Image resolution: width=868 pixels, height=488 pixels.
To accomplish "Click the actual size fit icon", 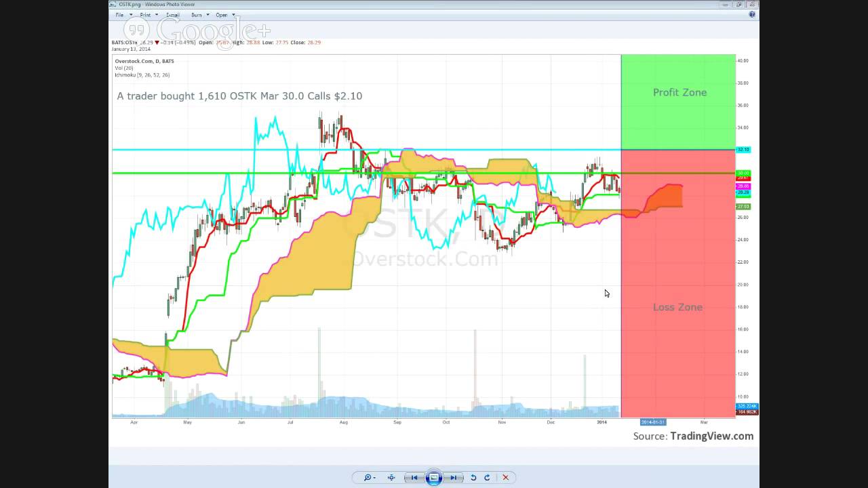I will [391, 477].
